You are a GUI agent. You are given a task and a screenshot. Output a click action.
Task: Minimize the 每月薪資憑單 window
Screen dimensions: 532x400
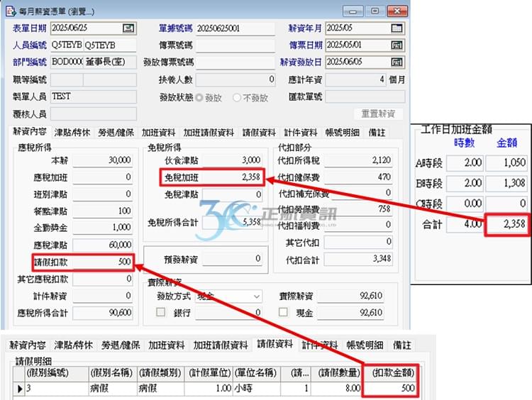353,11
